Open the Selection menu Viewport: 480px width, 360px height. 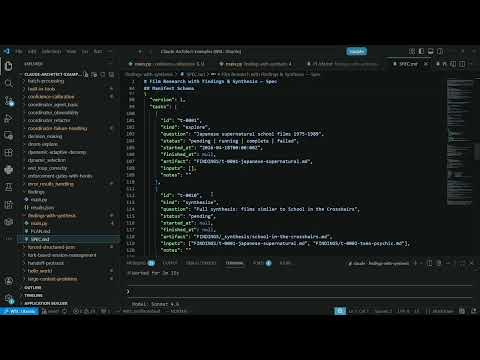51,51
